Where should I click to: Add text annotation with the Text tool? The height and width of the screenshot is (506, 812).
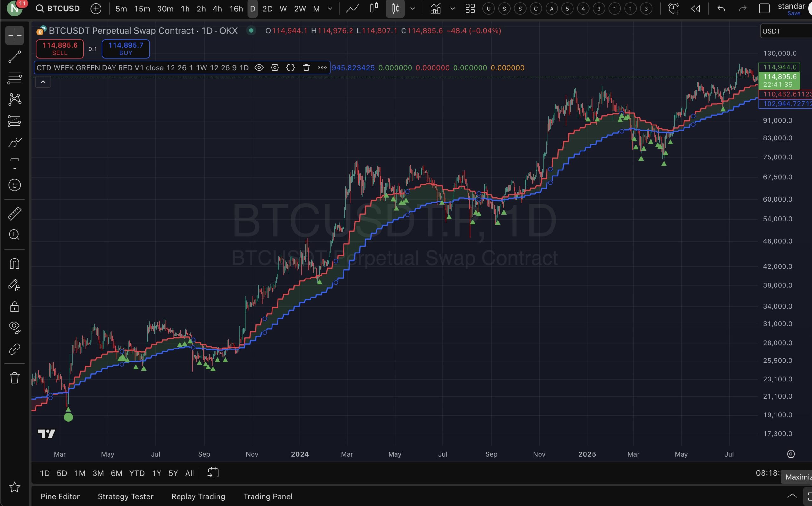tap(14, 163)
